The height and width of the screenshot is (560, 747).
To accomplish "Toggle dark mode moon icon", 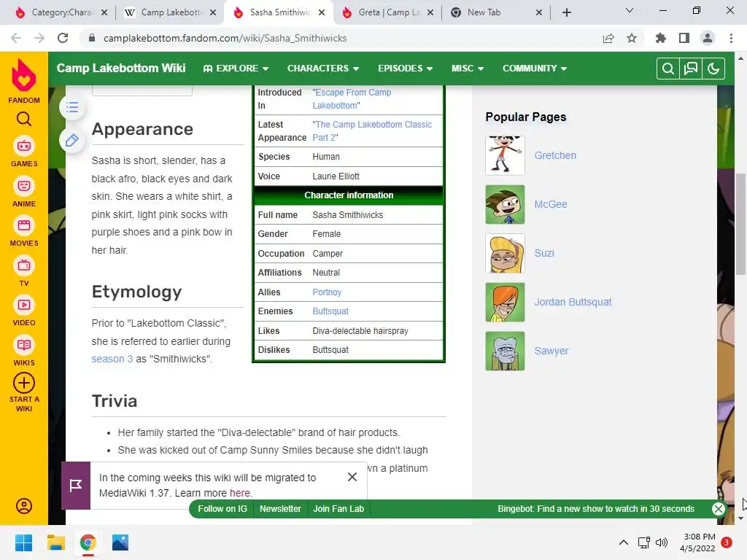I will [713, 69].
